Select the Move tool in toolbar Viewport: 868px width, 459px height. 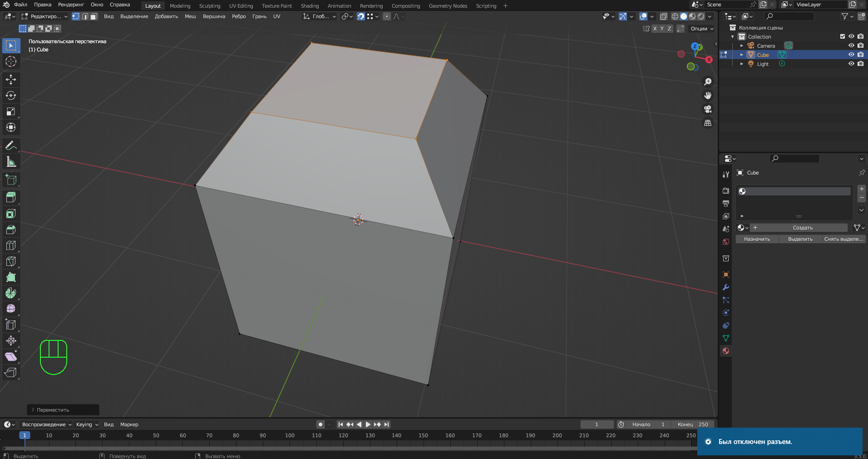click(x=11, y=80)
